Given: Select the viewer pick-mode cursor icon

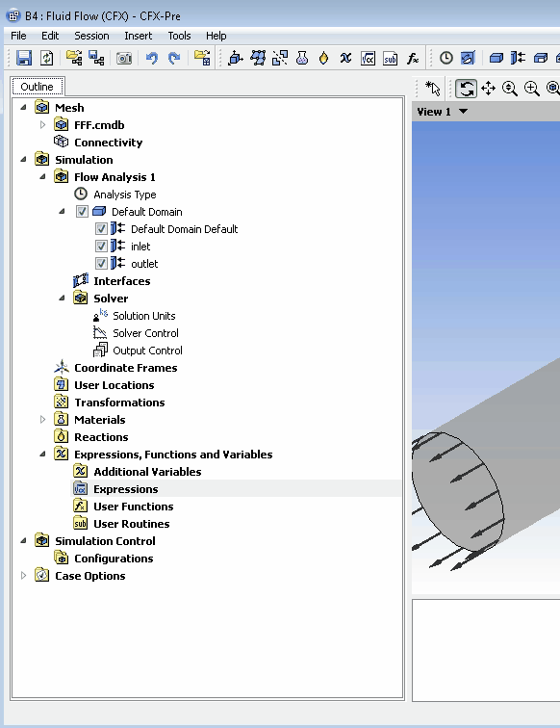Looking at the screenshot, I should click(x=432, y=89).
